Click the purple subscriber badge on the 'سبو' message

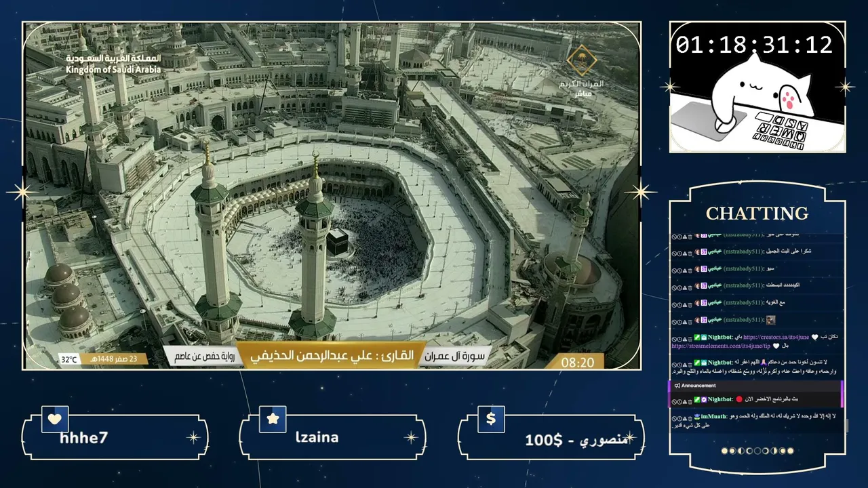point(704,268)
